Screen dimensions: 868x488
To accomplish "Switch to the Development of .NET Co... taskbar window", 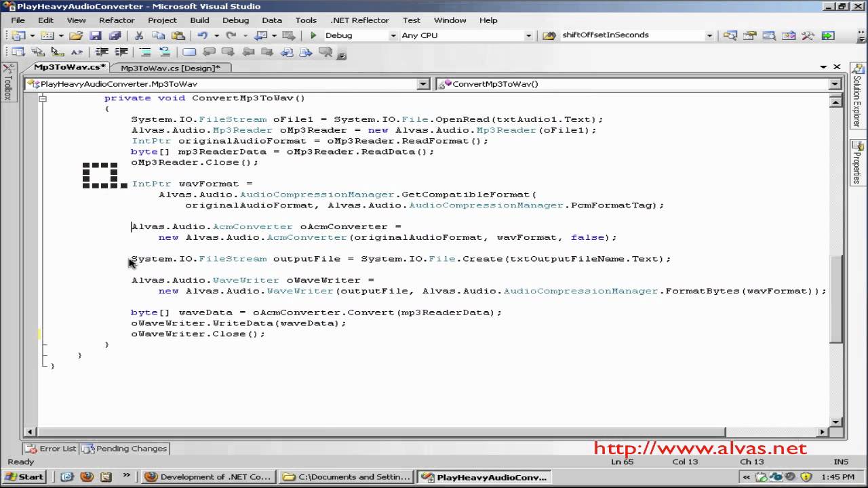I will pos(209,476).
